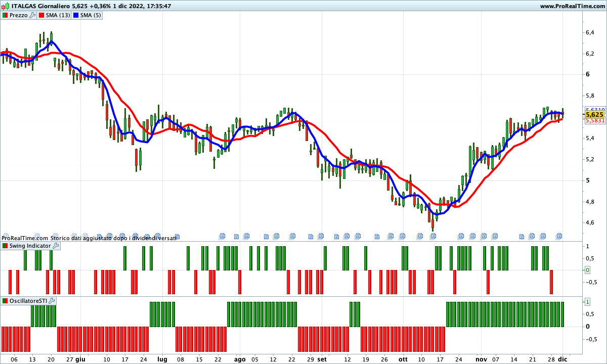This screenshot has width=607, height=364.
Task: Click the lug month label on time axis
Action: tap(162, 359)
